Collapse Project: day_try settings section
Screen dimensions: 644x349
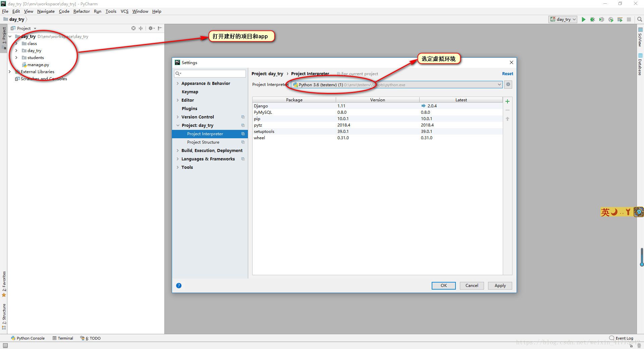coord(177,125)
